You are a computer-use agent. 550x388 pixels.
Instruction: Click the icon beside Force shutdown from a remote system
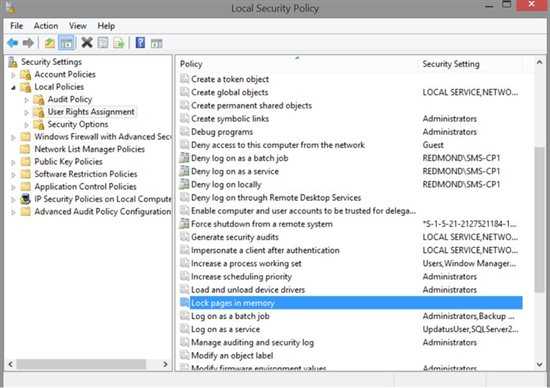click(185, 223)
